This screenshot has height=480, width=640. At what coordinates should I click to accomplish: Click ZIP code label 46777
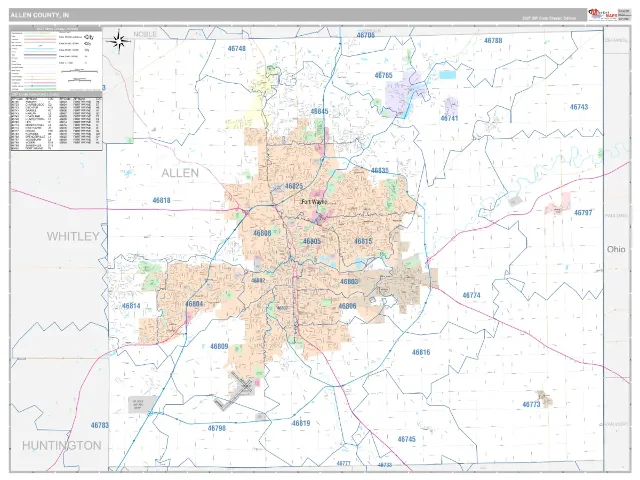point(344,463)
